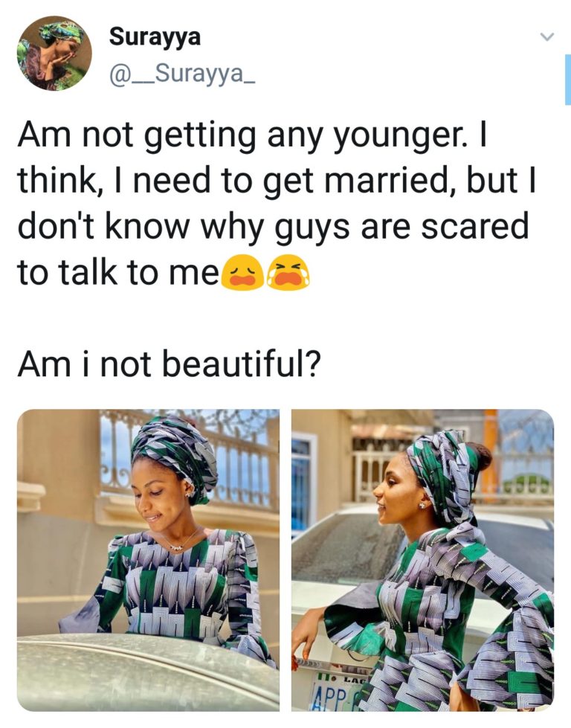Click the tweet text "Am not getting any younger"
Image resolution: width=571 pixels, height=728 pixels.
239,138
